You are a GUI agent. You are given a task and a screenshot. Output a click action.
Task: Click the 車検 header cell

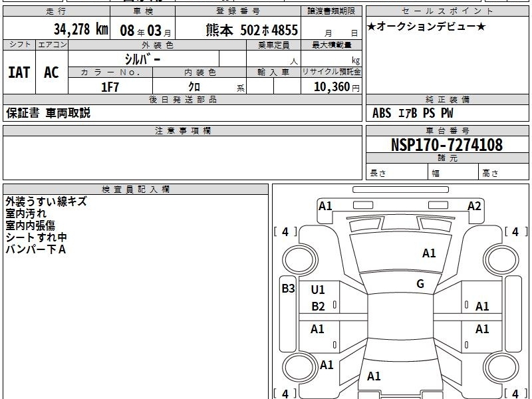coord(143,11)
